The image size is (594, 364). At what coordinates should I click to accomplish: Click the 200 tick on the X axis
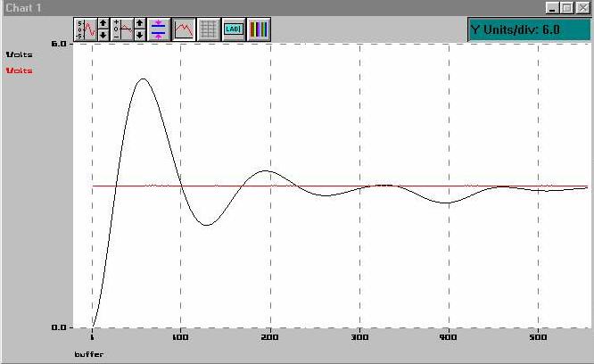tap(269, 337)
